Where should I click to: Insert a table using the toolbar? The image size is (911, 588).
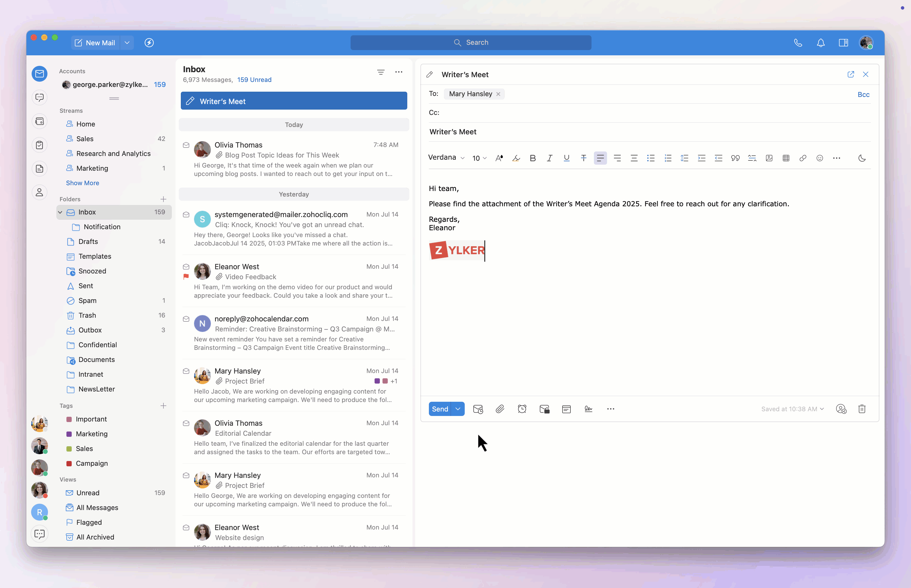coord(786,158)
